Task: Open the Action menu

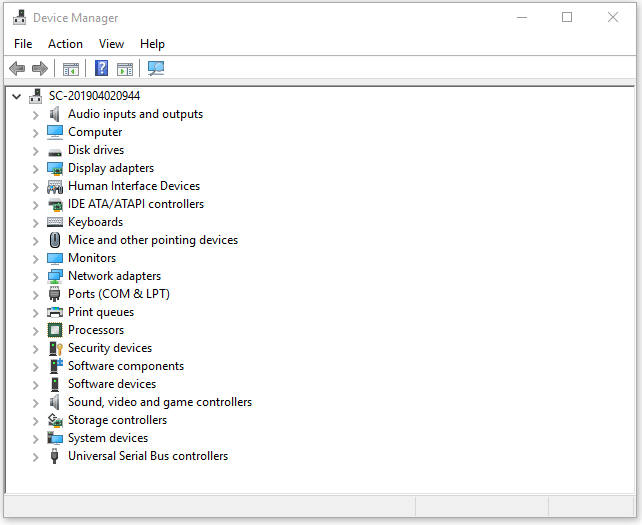Action: click(x=65, y=44)
